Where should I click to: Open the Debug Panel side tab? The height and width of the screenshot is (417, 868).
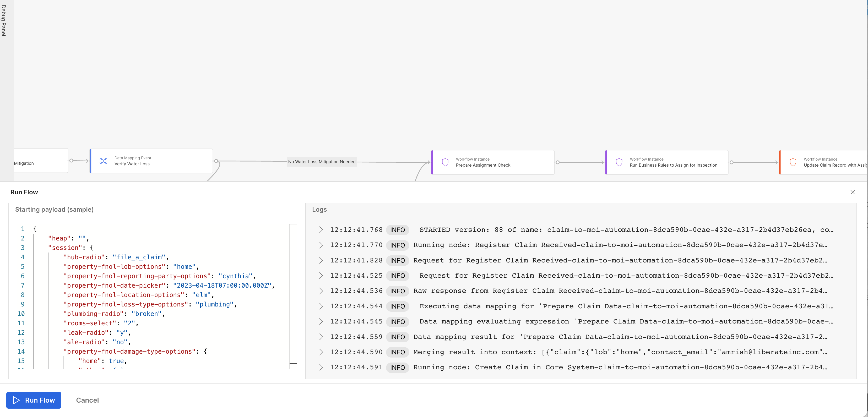point(4,20)
